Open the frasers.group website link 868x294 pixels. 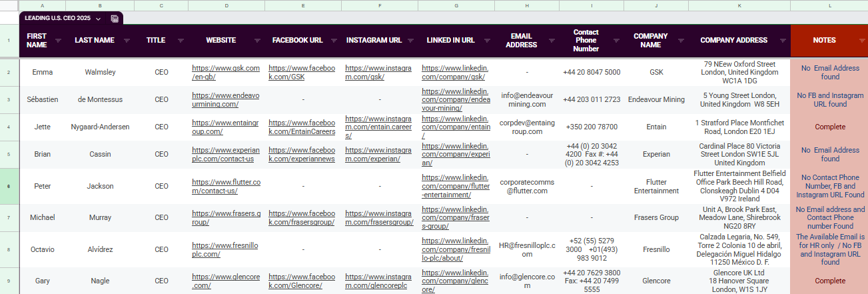click(225, 217)
